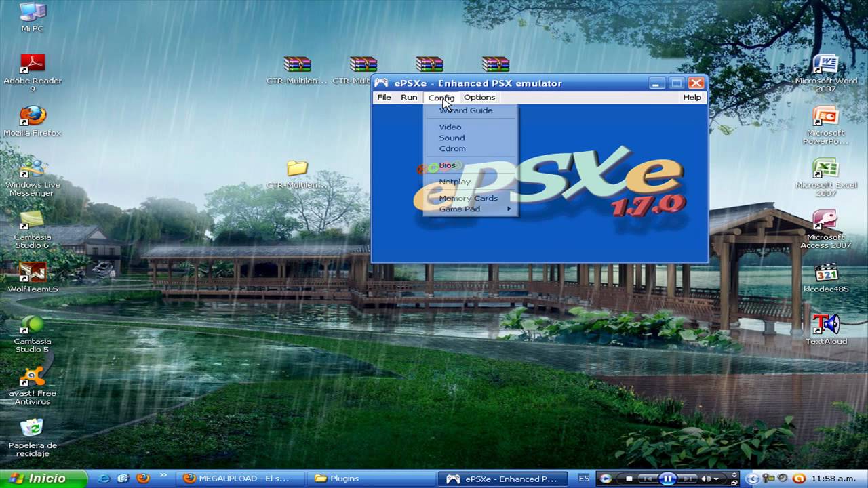Select Cdrom in the Config menu
The image size is (868, 488).
471,148
